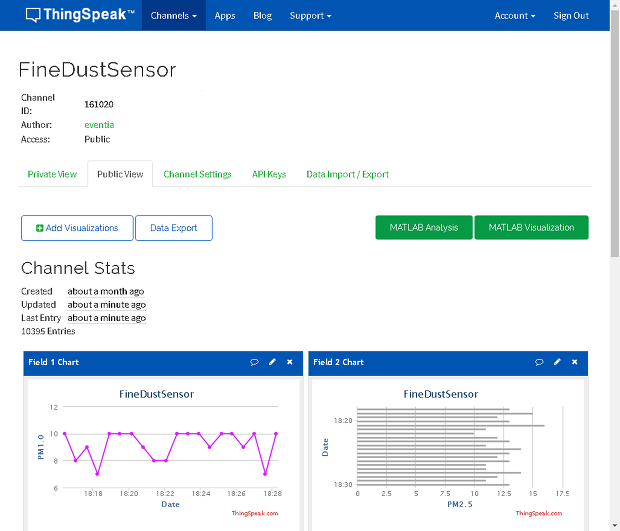Screen dimensions: 620x531
Task: Click the Field 2 Chart header title
Action: [338, 362]
